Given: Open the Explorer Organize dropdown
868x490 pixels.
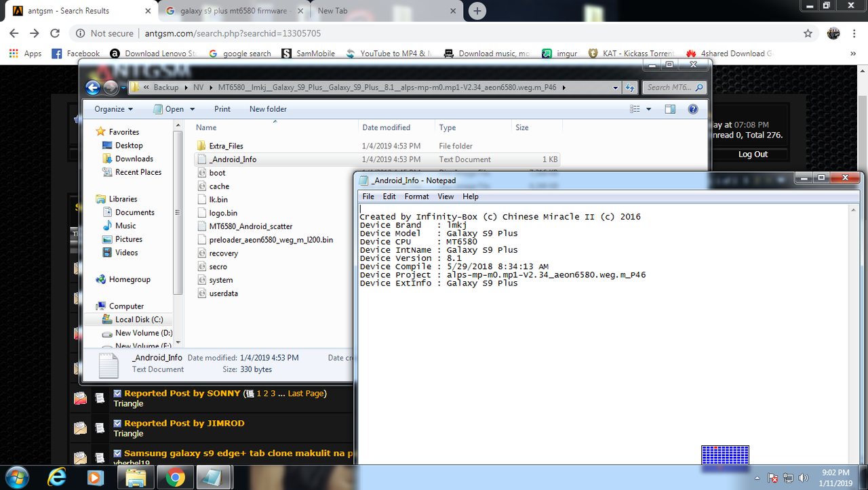Looking at the screenshot, I should (114, 109).
